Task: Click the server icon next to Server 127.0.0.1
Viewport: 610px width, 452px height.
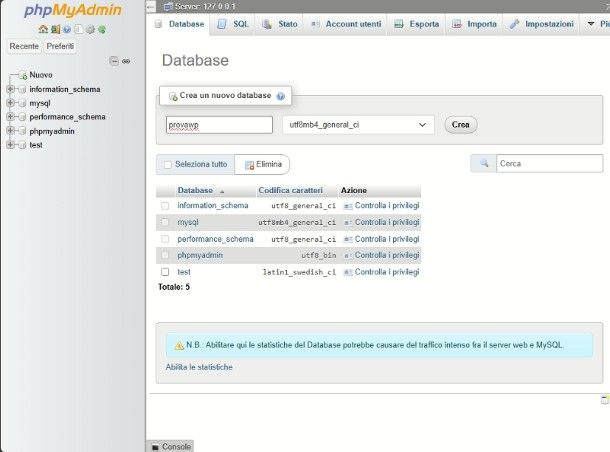Action: tap(168, 6)
